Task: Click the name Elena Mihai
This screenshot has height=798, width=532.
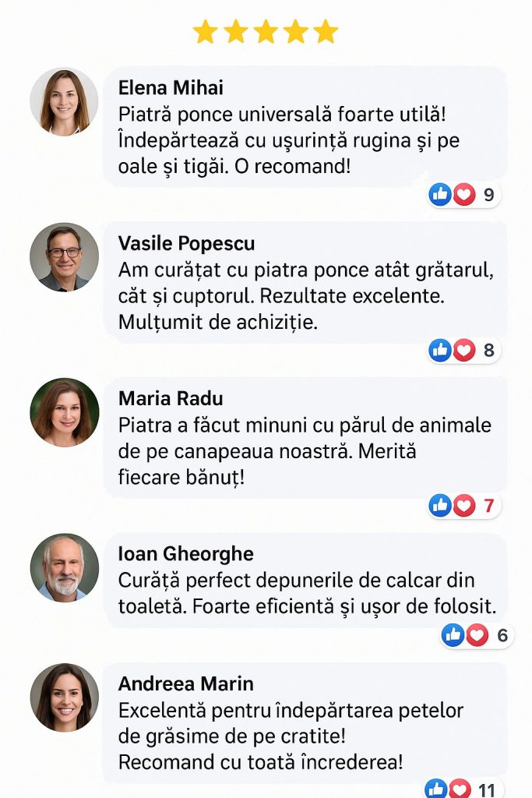Action: [x=171, y=87]
